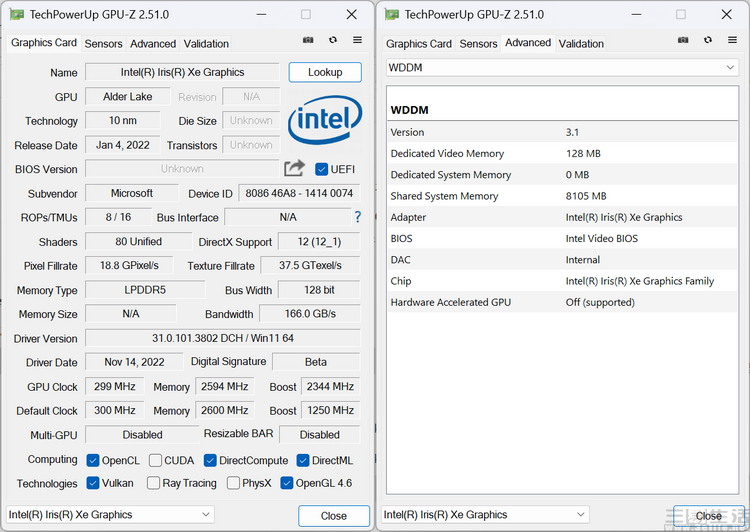The width and height of the screenshot is (750, 532).
Task: Click Release Date field Jan 4, 2022
Action: coord(123,145)
